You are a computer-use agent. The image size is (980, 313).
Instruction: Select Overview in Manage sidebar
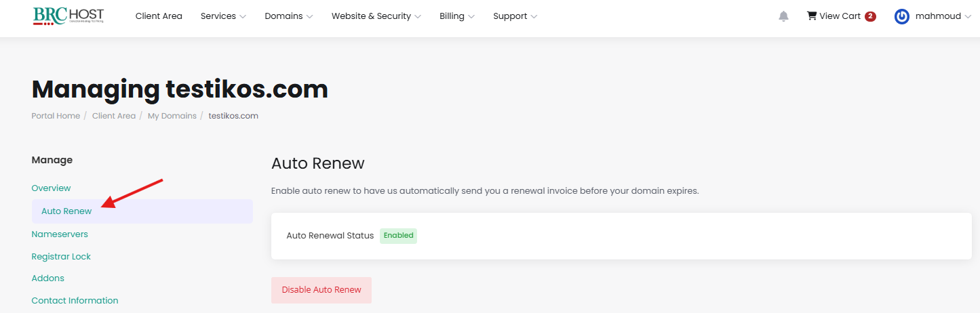click(x=51, y=188)
